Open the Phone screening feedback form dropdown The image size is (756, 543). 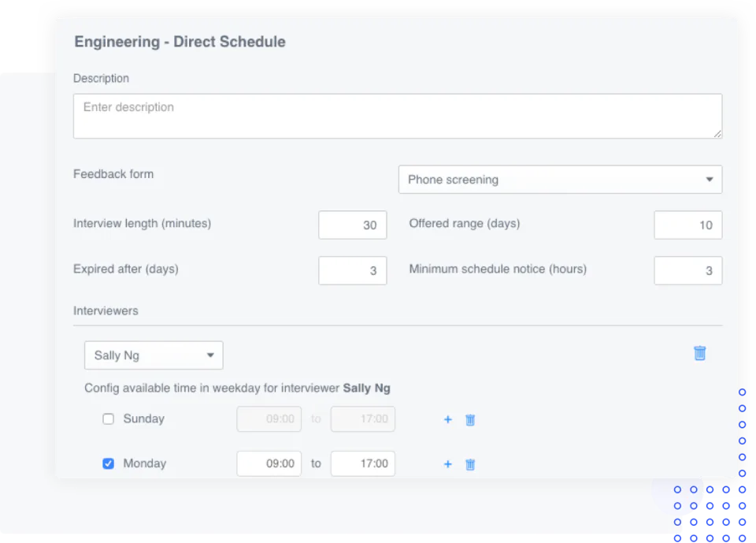pyautogui.click(x=560, y=180)
